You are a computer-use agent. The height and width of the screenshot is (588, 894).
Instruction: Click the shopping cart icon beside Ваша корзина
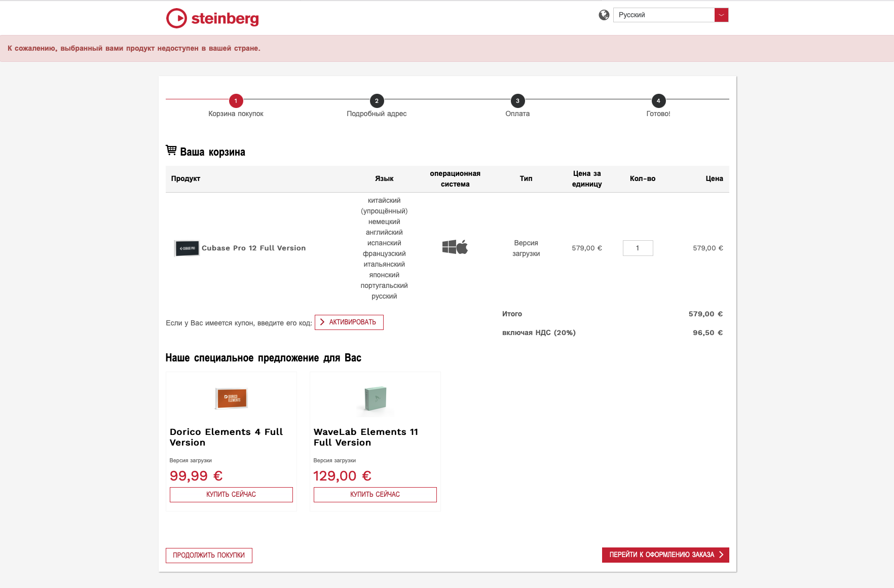point(171,150)
